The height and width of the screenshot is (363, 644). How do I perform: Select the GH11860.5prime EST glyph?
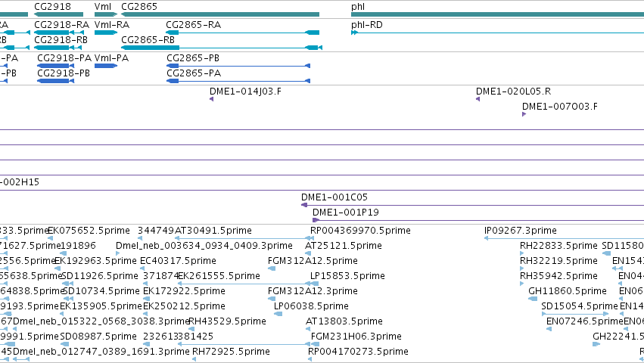(533, 299)
